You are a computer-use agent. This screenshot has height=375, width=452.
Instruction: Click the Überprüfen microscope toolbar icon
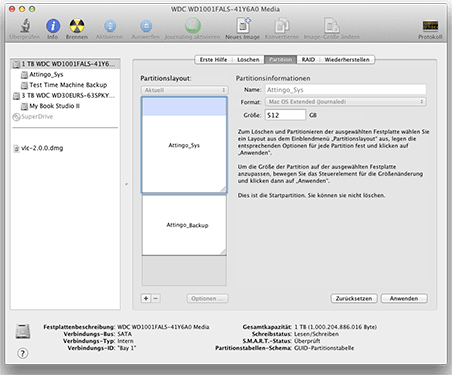25,25
